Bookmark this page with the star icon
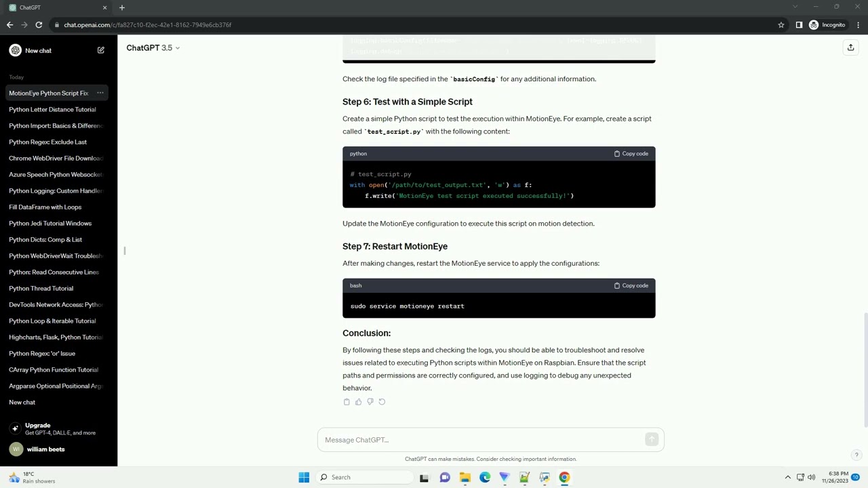 (781, 25)
